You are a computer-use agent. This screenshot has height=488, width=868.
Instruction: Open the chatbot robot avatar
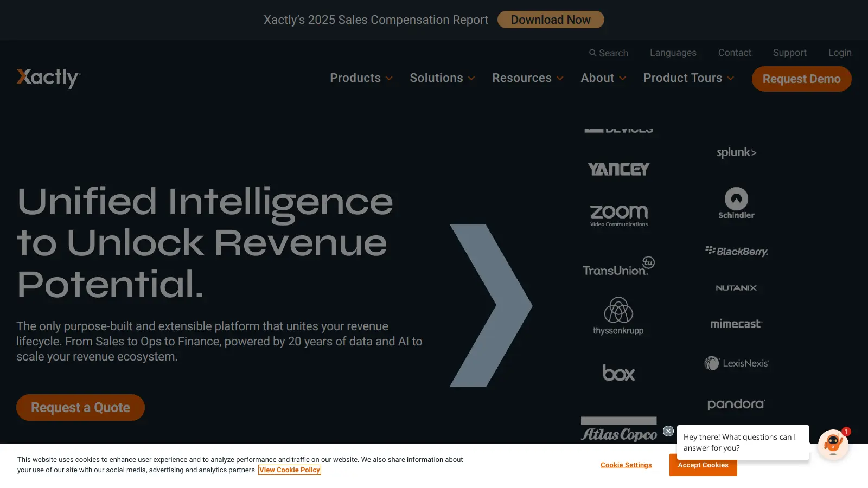[x=833, y=445]
